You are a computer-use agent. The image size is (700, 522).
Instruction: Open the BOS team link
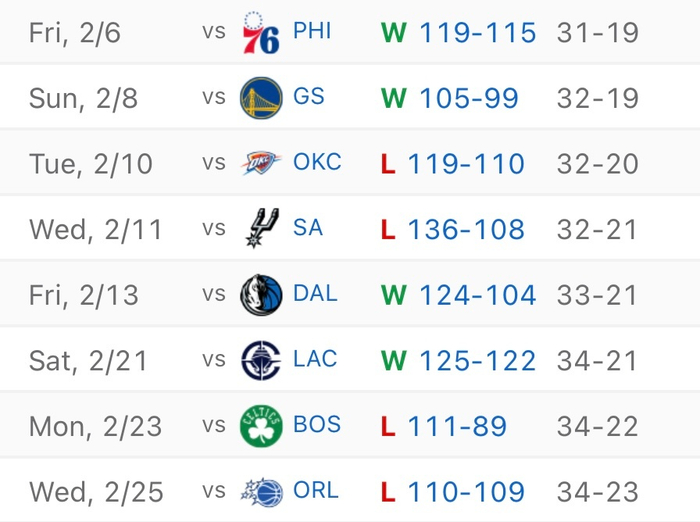coord(317,426)
